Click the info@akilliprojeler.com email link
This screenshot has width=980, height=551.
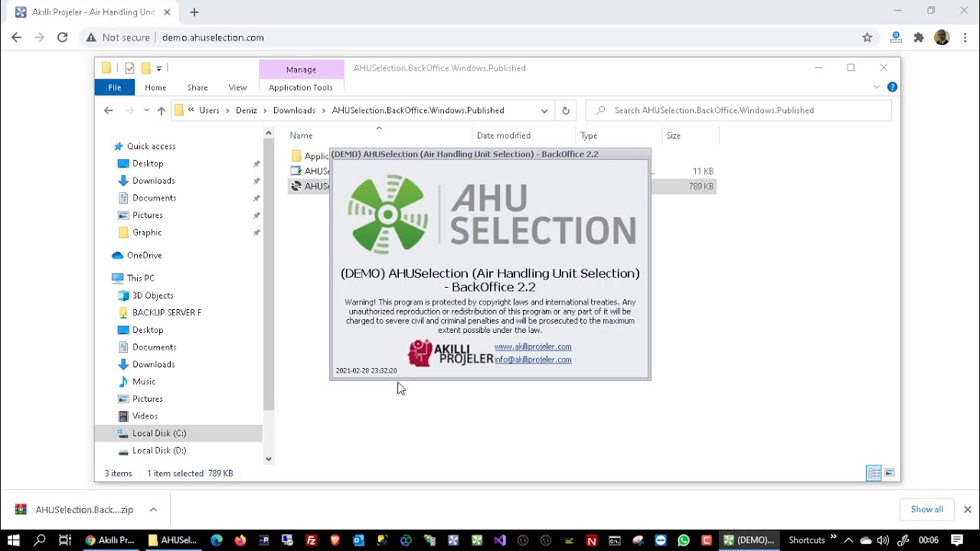coord(533,360)
